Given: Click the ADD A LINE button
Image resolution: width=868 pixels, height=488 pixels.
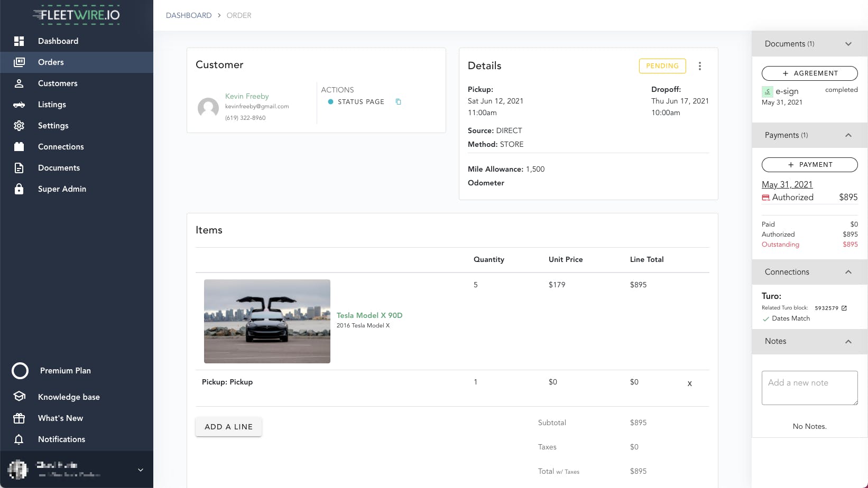Looking at the screenshot, I should (x=228, y=426).
